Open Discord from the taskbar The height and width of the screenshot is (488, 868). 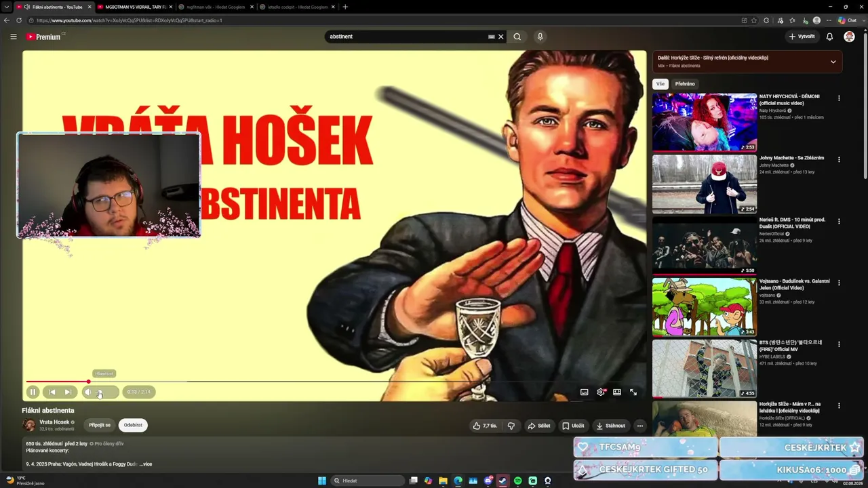click(488, 481)
